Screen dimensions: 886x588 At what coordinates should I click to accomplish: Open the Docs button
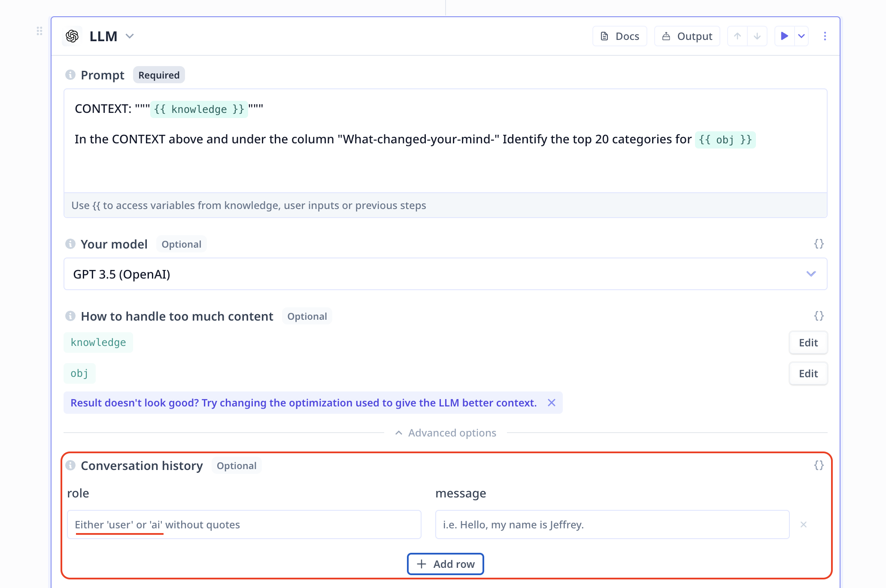coord(619,36)
